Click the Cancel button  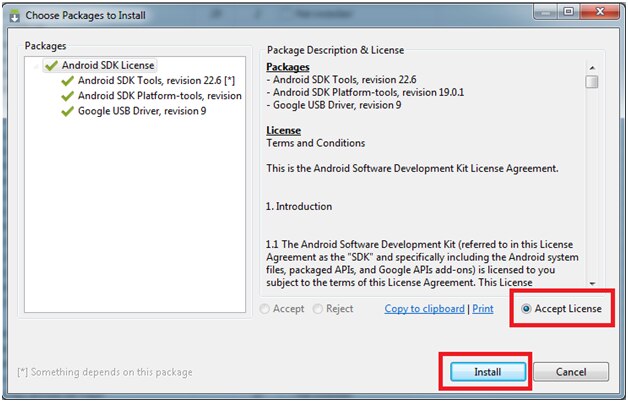(x=571, y=372)
